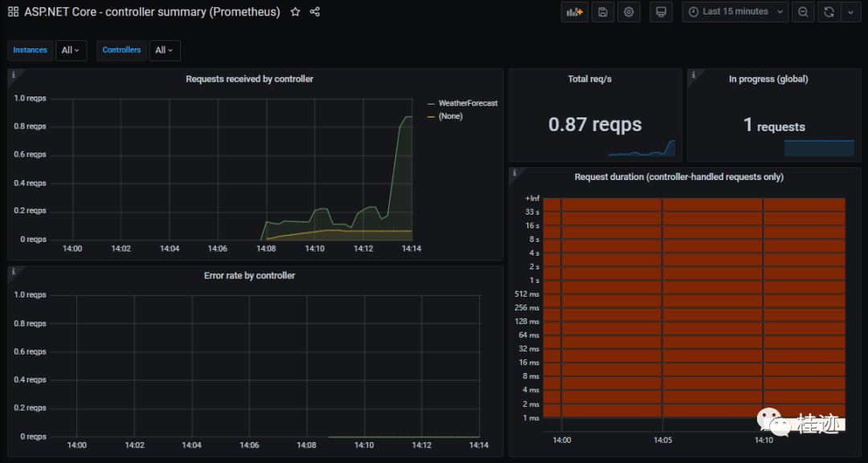This screenshot has height=463, width=868.
Task: Click the 128 ms bucket label
Action: [526, 322]
